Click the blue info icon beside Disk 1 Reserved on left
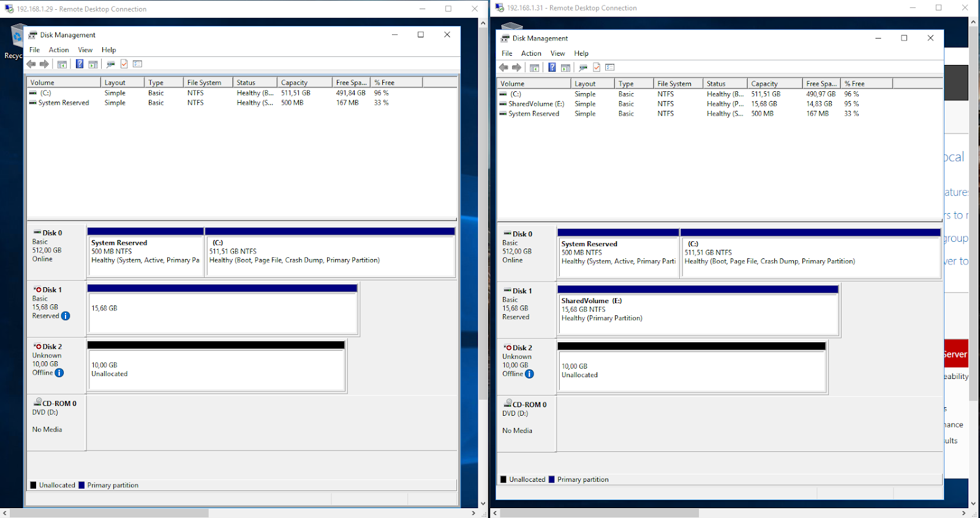This screenshot has width=980, height=518. pos(66,316)
